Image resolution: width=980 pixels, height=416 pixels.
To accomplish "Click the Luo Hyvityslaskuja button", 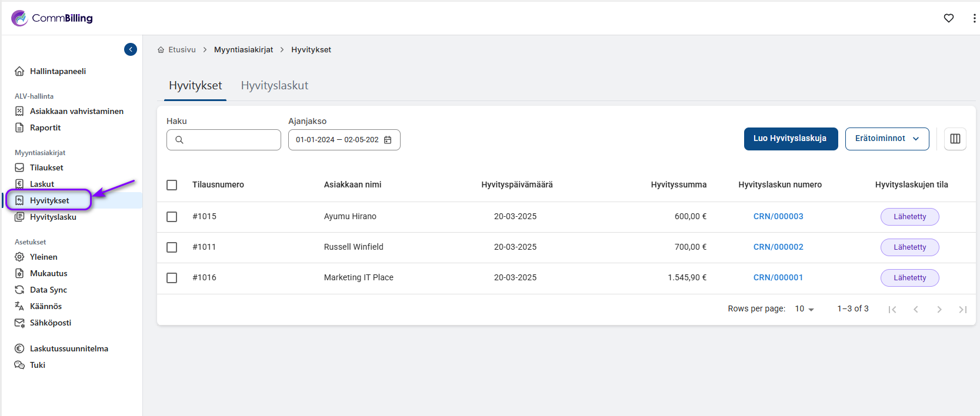I will click(x=790, y=139).
